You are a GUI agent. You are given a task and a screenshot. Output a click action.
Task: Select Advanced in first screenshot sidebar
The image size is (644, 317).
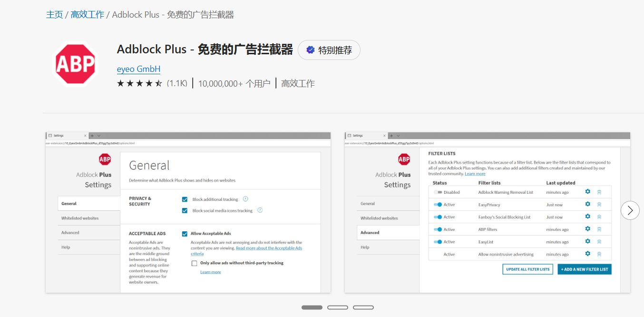(x=89, y=233)
